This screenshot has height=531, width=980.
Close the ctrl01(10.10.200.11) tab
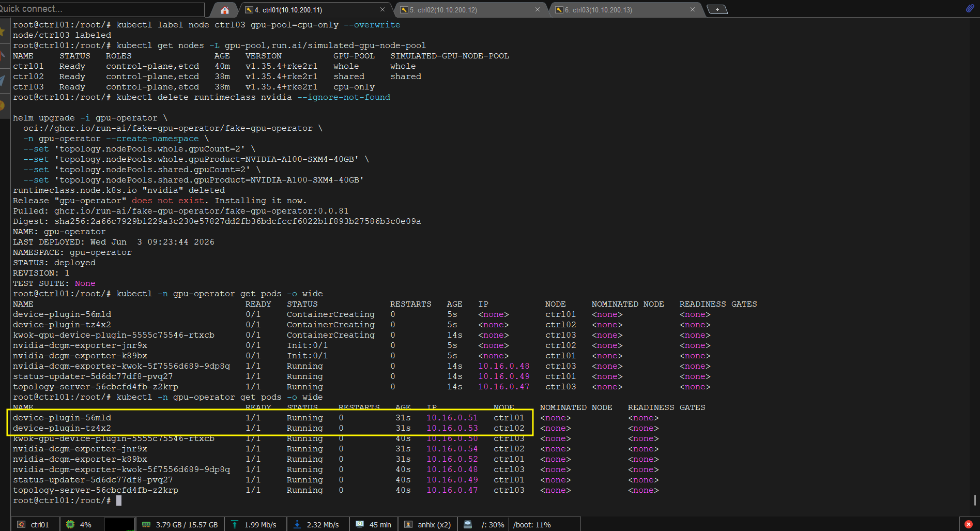[x=382, y=9]
